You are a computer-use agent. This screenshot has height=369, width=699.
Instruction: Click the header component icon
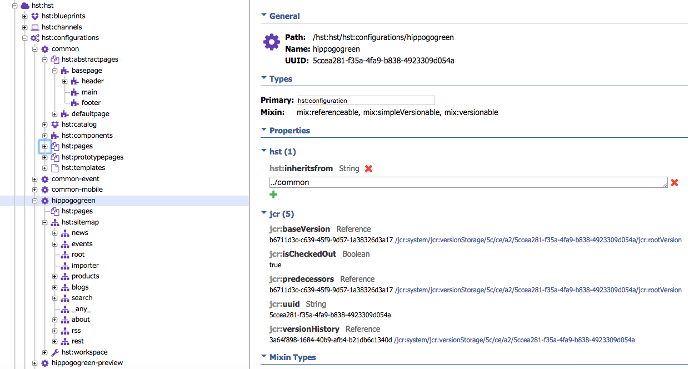pyautogui.click(x=74, y=81)
